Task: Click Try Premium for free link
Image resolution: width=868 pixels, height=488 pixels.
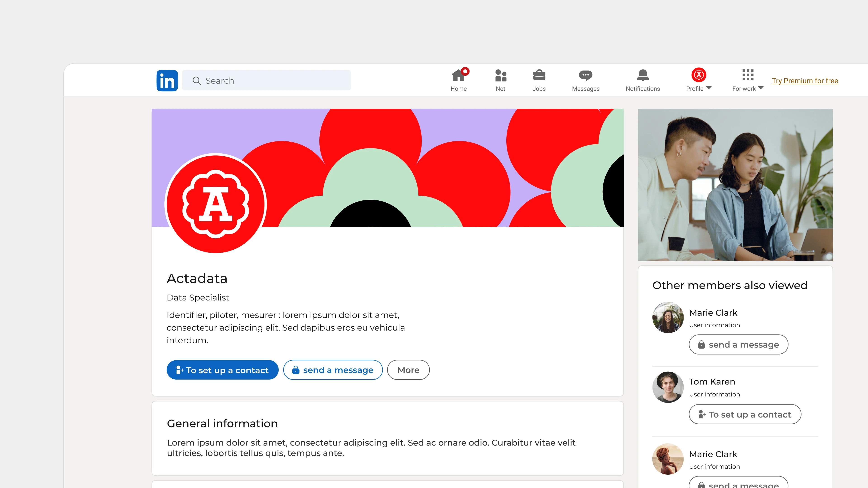Action: coord(805,80)
